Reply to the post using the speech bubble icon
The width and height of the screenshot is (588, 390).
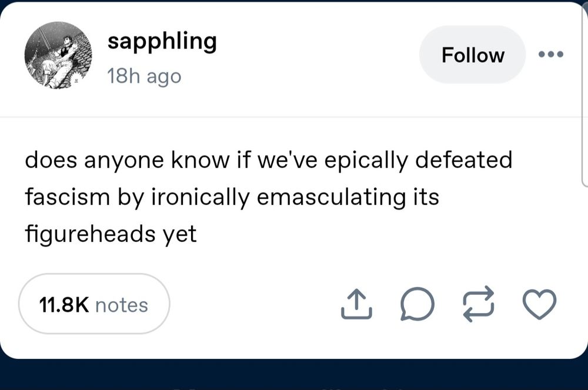(417, 304)
